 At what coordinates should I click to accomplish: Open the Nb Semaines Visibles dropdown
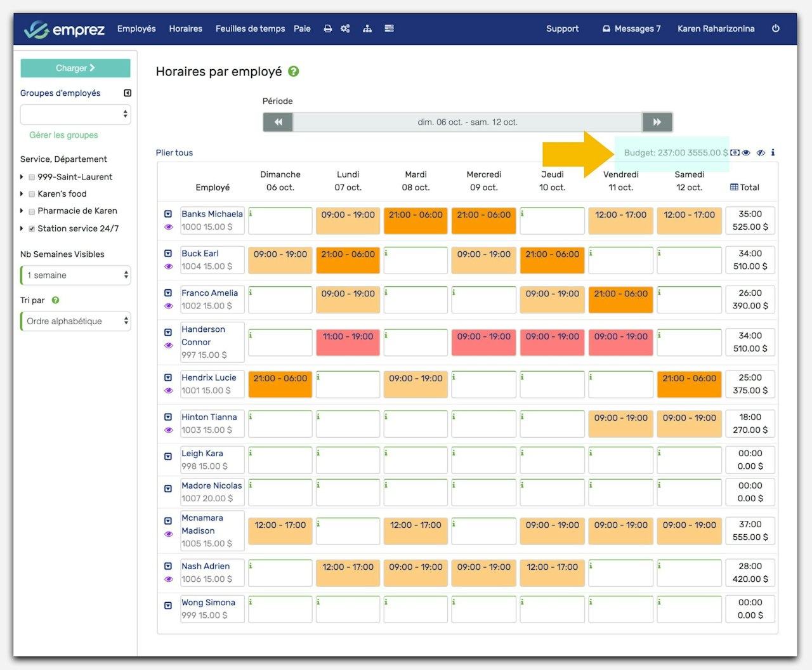[75, 275]
